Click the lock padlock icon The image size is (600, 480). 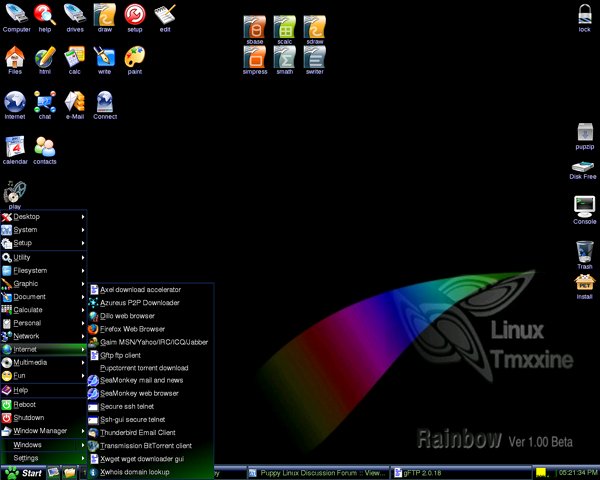(x=584, y=18)
